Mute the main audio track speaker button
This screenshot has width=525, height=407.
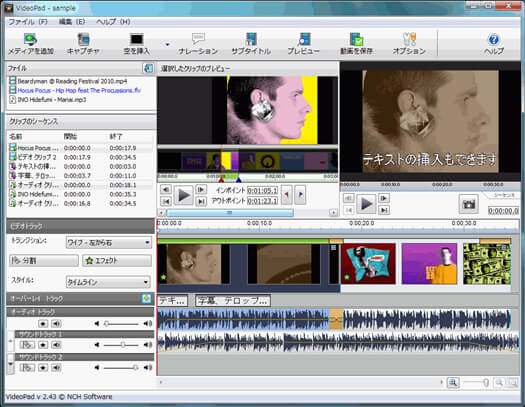coord(56,323)
